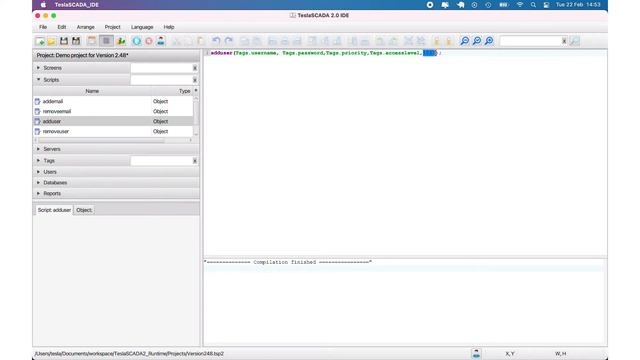The image size is (640, 360).
Task: Click the user icon in status bar
Action: pyautogui.click(x=476, y=353)
